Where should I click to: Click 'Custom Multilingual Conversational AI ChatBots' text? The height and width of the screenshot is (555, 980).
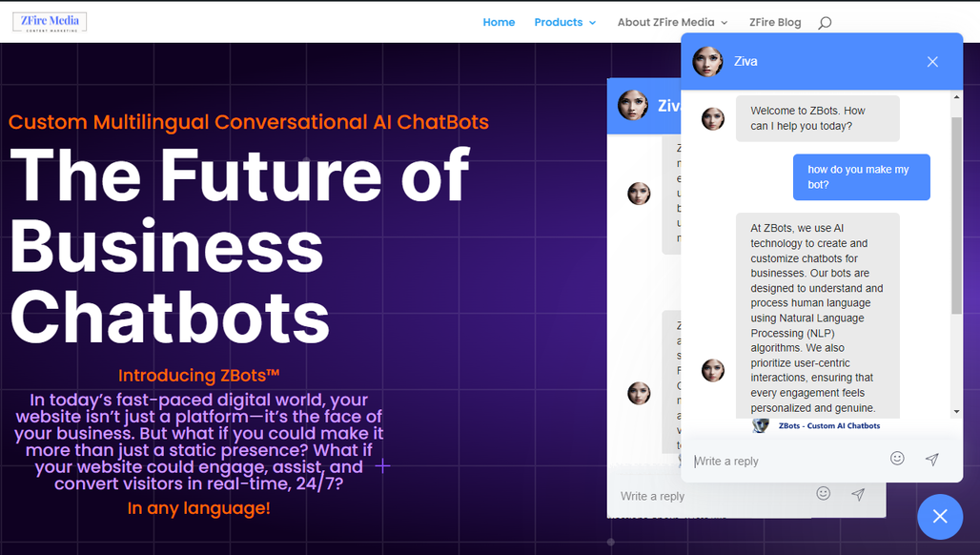click(x=249, y=122)
